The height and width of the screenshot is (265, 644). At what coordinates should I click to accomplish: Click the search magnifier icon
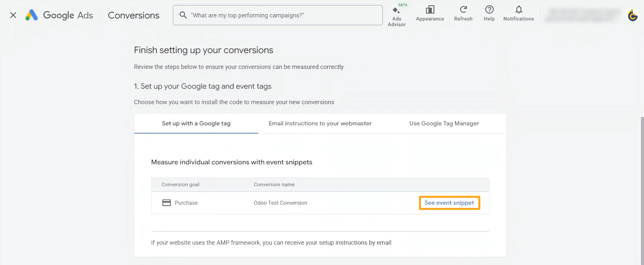pyautogui.click(x=183, y=15)
